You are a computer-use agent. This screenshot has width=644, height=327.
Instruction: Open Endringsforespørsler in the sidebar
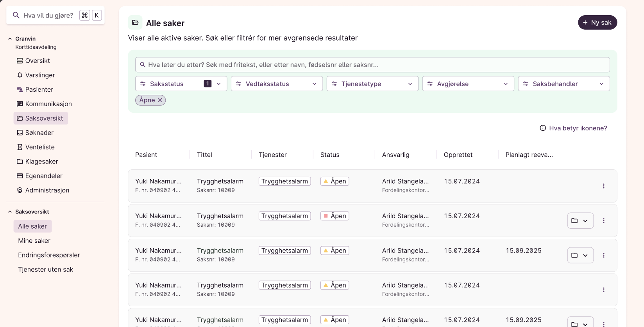click(x=49, y=255)
